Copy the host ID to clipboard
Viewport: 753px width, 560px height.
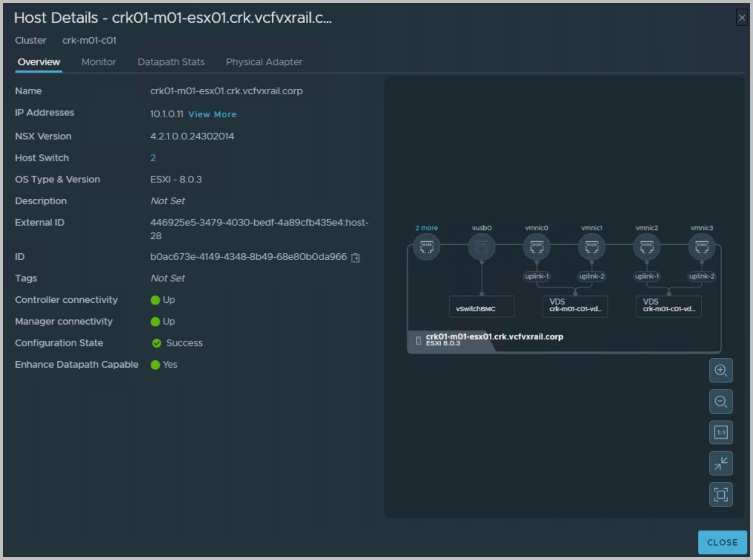(355, 257)
